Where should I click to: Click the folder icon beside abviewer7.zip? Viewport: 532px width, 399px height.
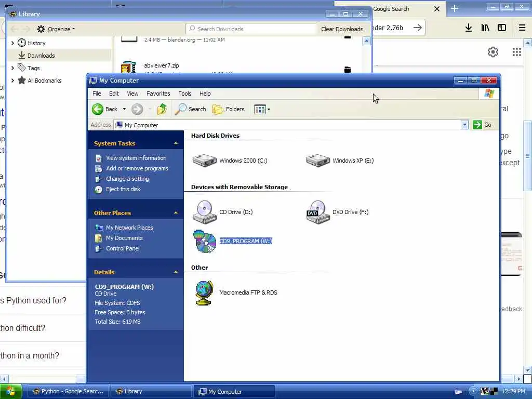click(348, 70)
